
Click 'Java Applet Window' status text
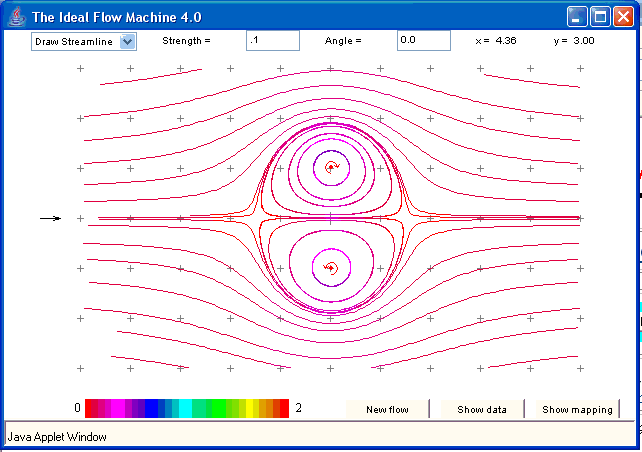coord(57,437)
